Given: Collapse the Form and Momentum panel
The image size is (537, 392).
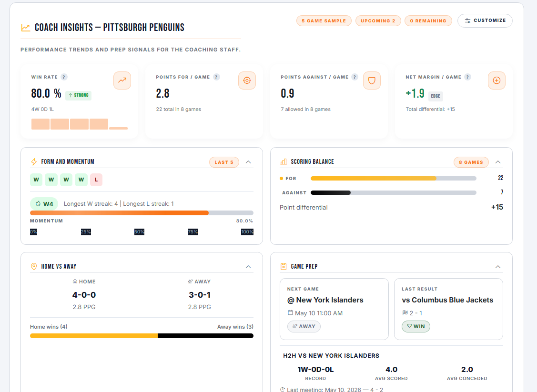Looking at the screenshot, I should tap(248, 162).
